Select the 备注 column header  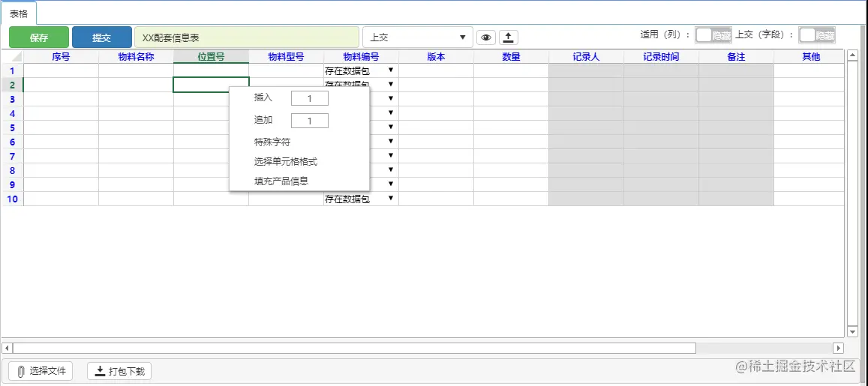tap(736, 56)
